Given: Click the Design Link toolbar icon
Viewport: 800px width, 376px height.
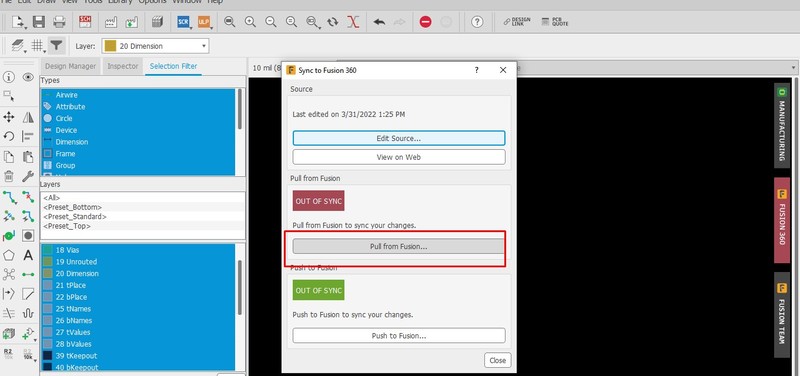Looking at the screenshot, I should (517, 22).
